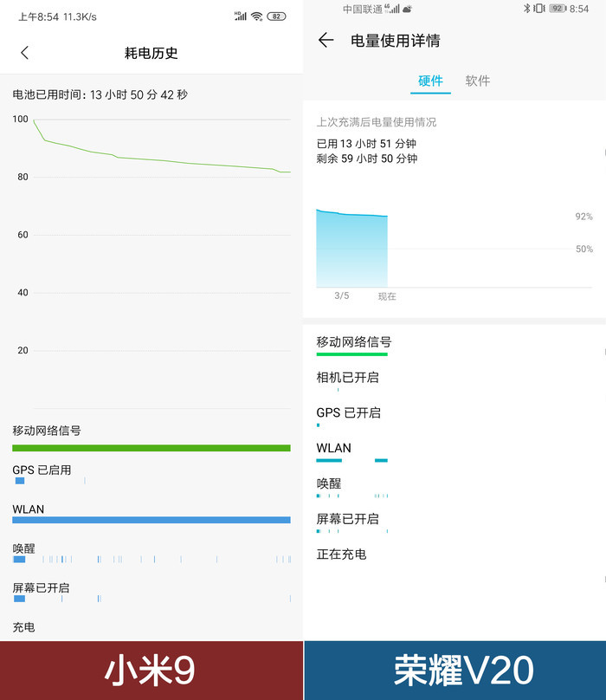
Task: Tap the 小米9 red banner
Action: coord(151,671)
